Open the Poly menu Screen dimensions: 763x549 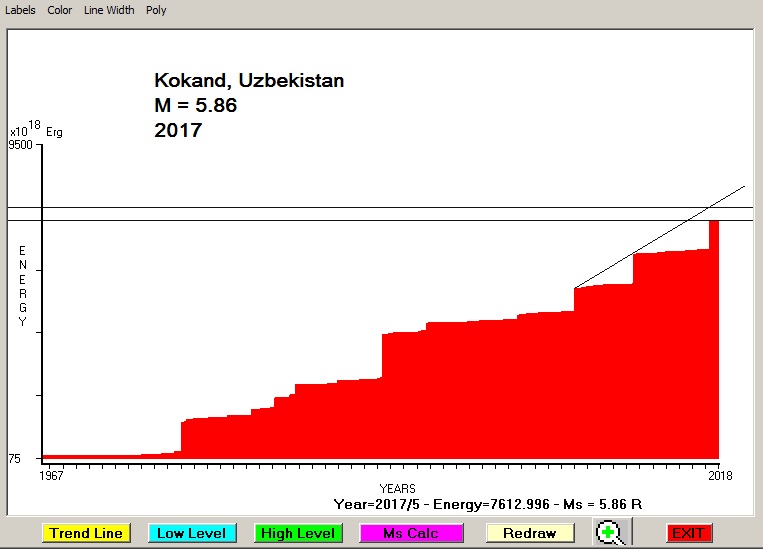pyautogui.click(x=156, y=10)
